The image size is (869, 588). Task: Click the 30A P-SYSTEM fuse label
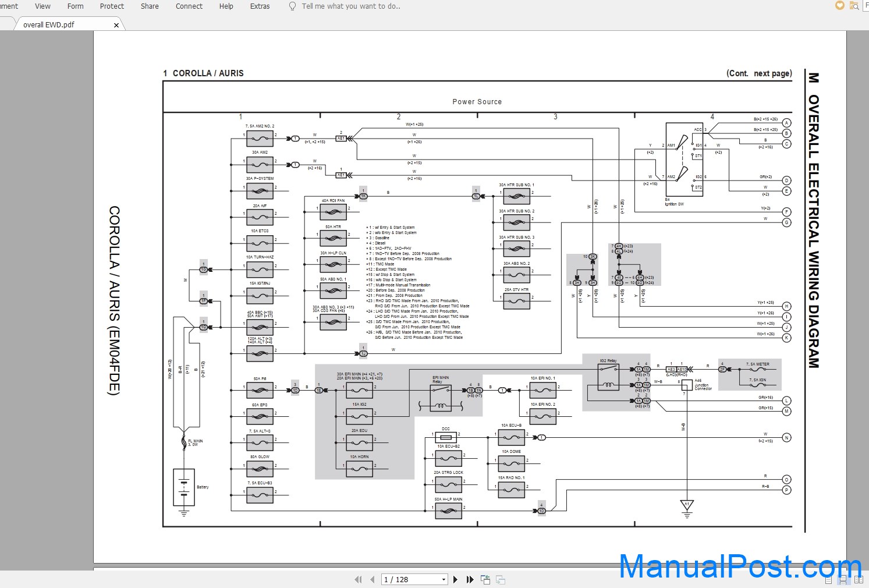point(260,179)
